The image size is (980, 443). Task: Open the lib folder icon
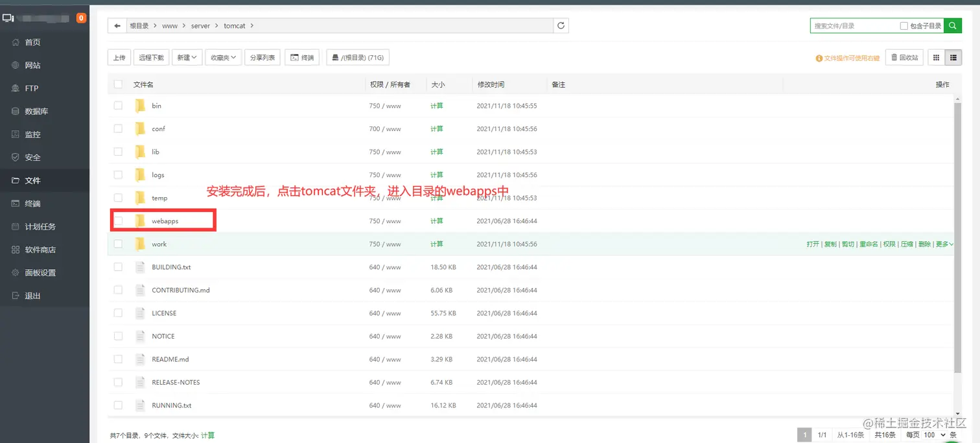140,152
